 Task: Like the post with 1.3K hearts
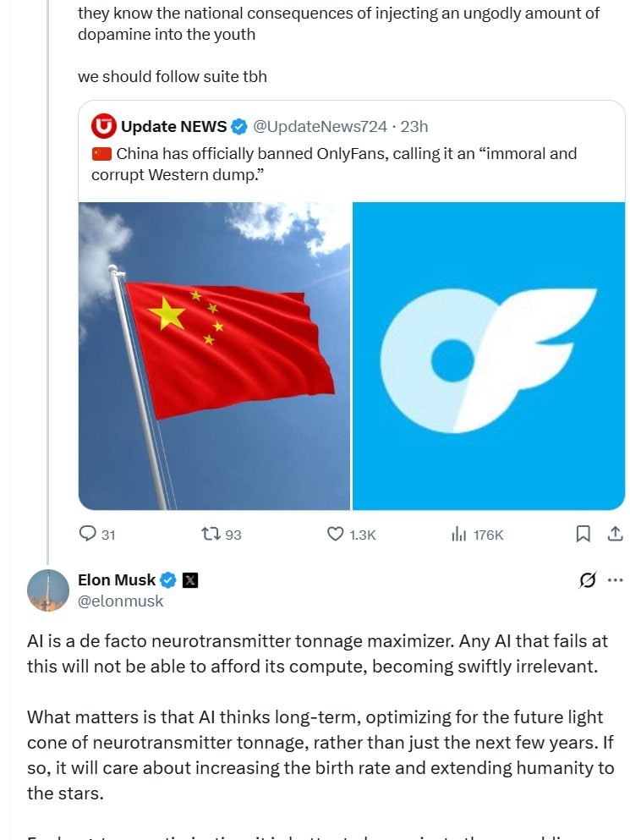(x=336, y=534)
